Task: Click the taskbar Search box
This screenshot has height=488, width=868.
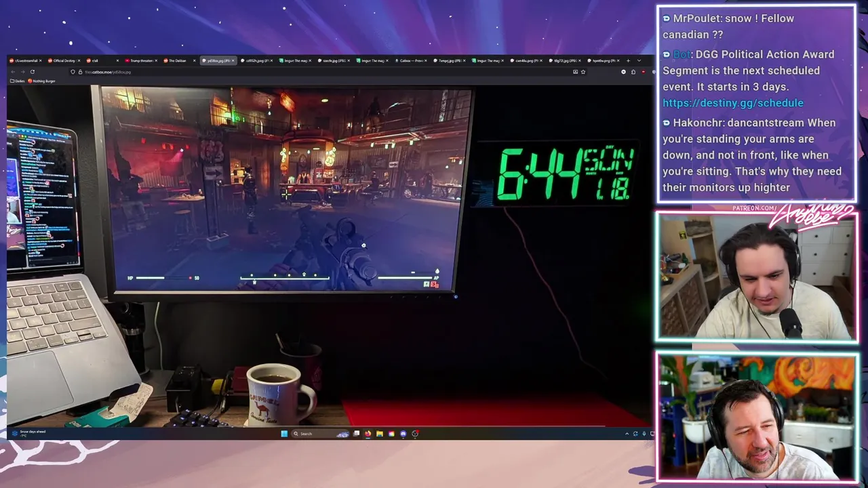Action: click(x=320, y=434)
